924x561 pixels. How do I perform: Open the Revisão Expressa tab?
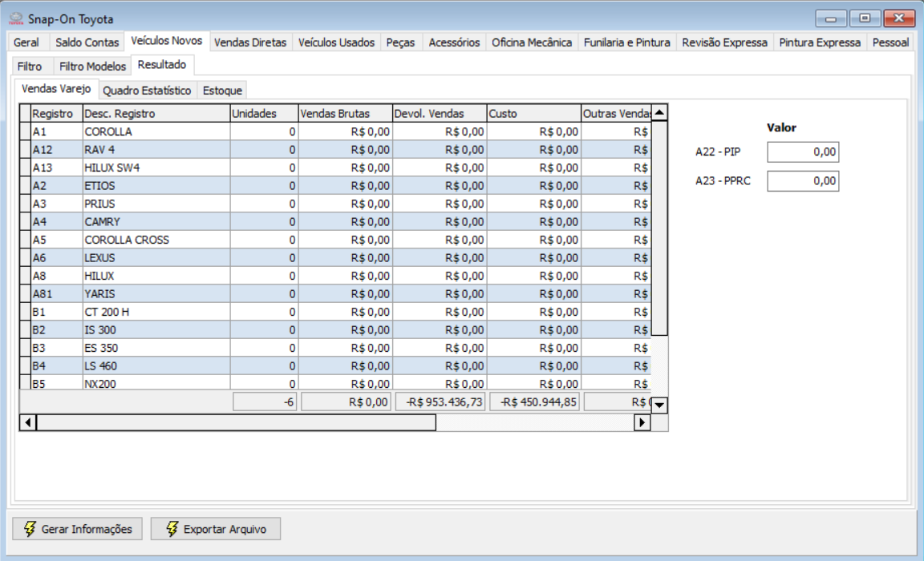725,42
